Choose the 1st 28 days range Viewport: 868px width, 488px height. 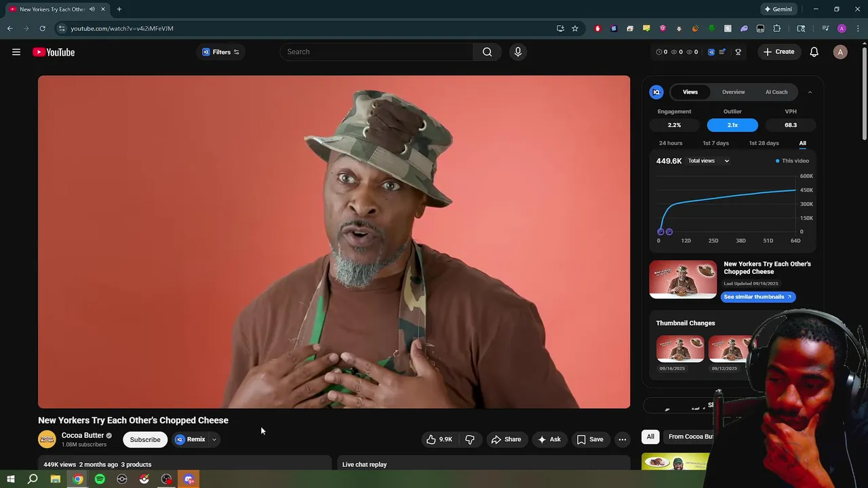tap(764, 143)
